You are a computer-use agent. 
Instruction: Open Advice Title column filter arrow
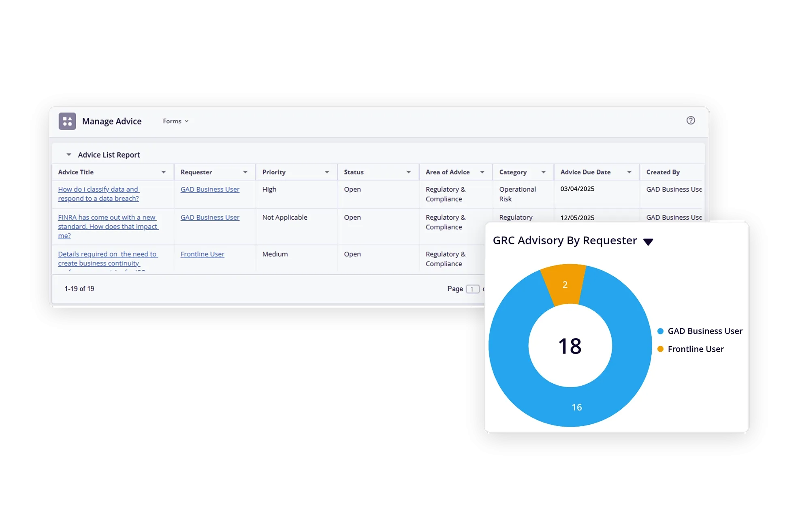tap(164, 172)
